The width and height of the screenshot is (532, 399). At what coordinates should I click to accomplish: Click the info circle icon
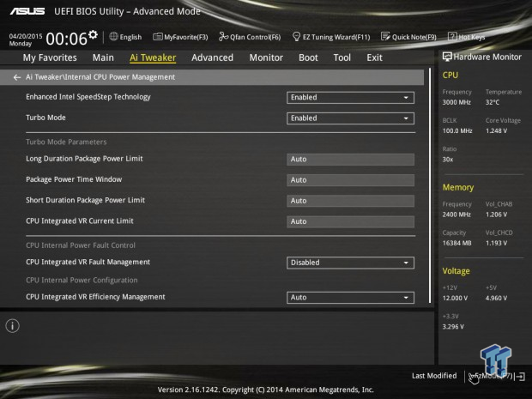point(13,326)
